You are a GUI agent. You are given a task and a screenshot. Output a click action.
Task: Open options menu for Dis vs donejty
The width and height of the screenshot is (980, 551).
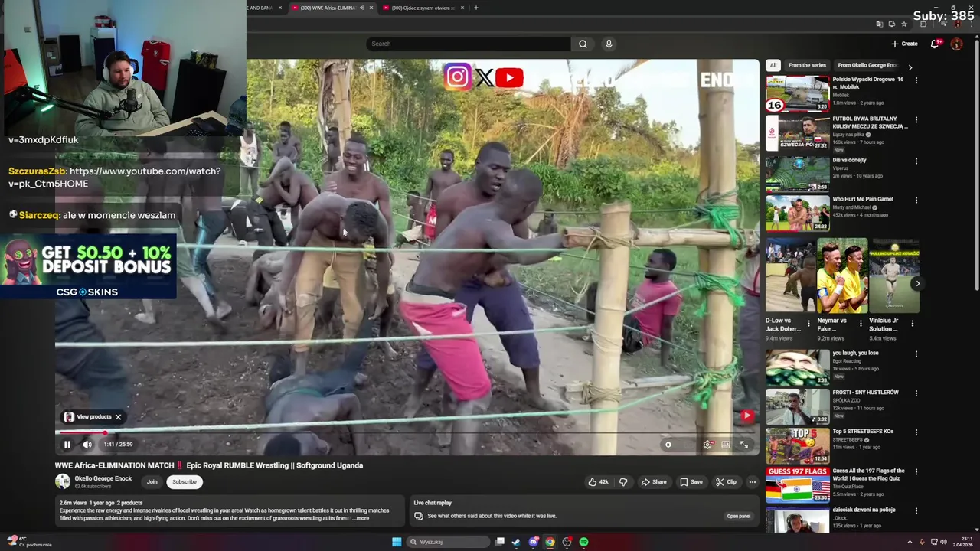916,161
